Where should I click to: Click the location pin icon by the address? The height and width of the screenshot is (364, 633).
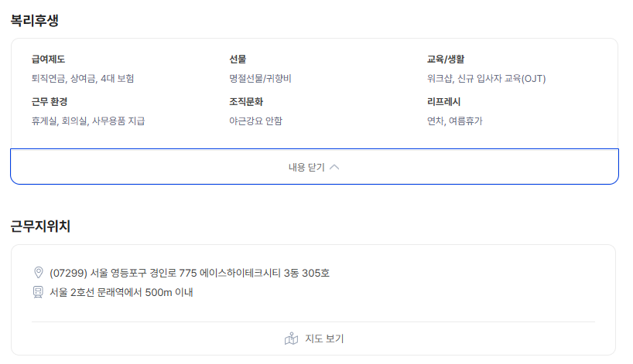click(x=39, y=273)
